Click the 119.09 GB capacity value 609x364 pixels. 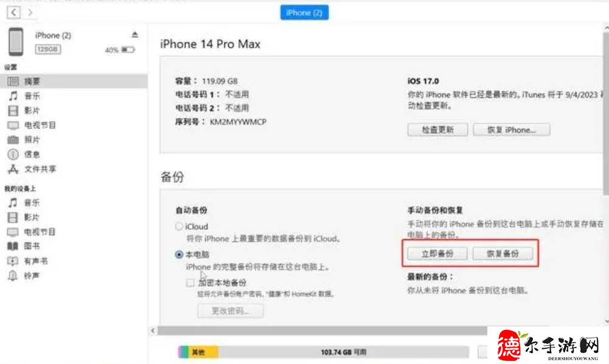click(x=220, y=81)
